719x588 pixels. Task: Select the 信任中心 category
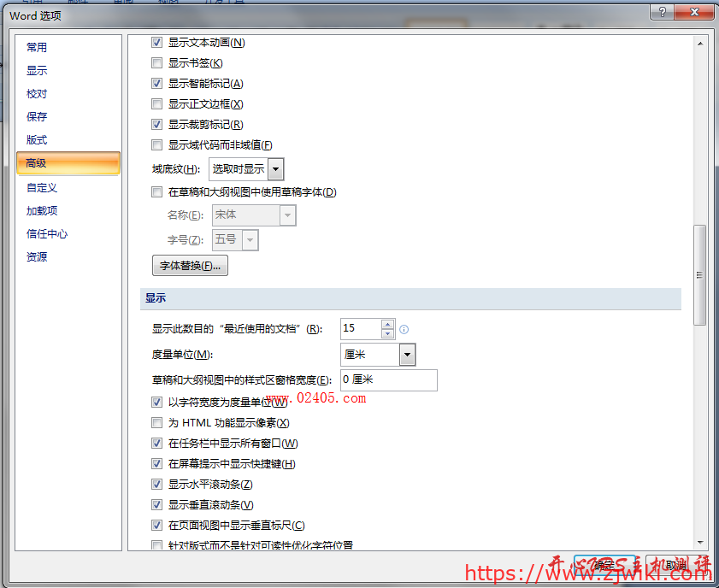(43, 233)
